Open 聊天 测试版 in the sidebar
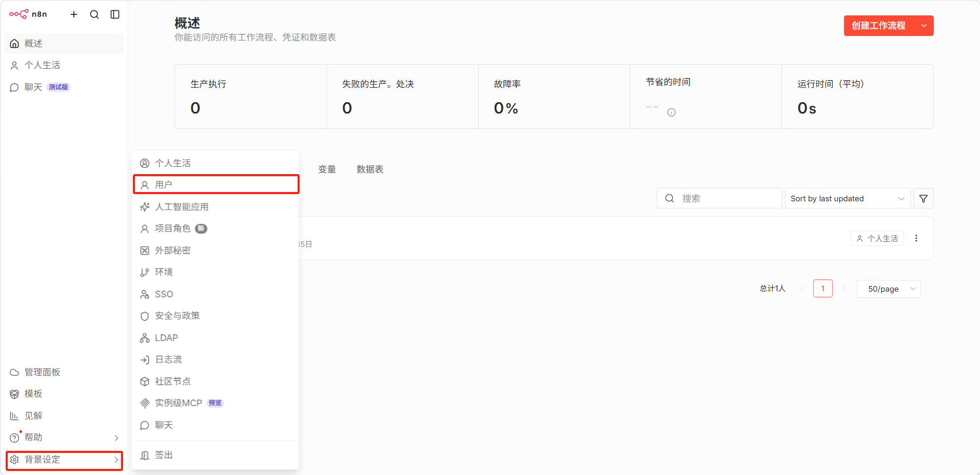 click(x=64, y=87)
